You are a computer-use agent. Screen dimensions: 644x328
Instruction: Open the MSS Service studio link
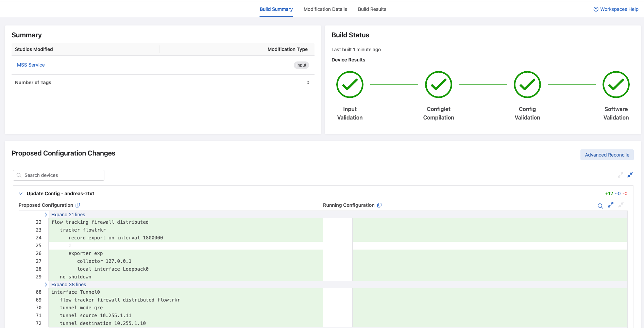pos(31,65)
